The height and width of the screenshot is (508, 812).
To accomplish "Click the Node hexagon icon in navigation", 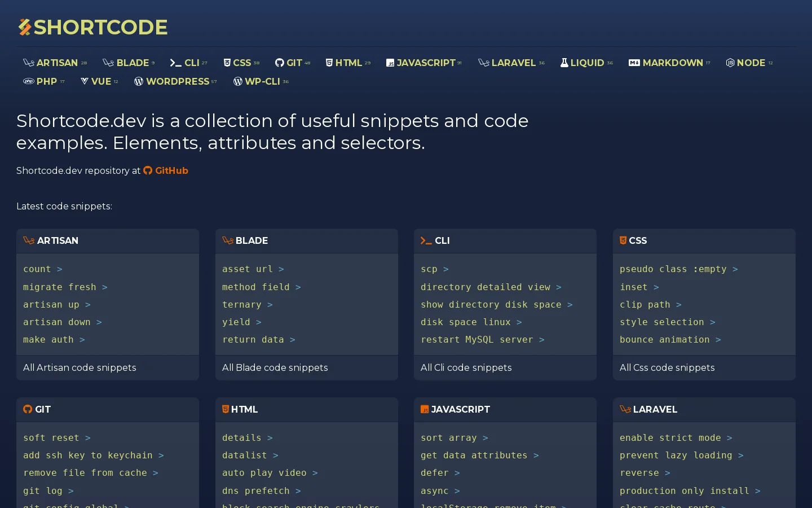I will click(x=730, y=63).
